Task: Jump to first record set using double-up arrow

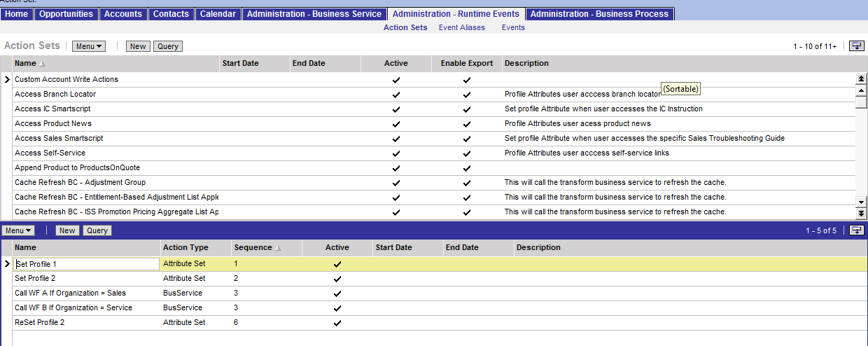Action: click(861, 79)
